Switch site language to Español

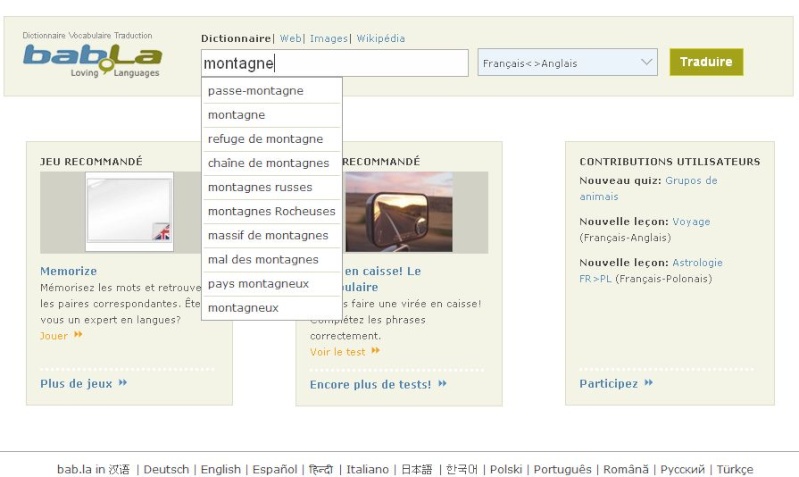(x=275, y=469)
